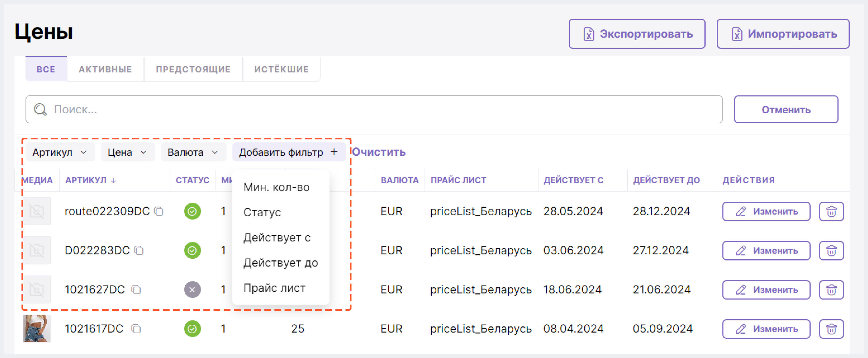The height and width of the screenshot is (358, 868).
Task: Click Изменить for 1021627DC
Action: 766,290
